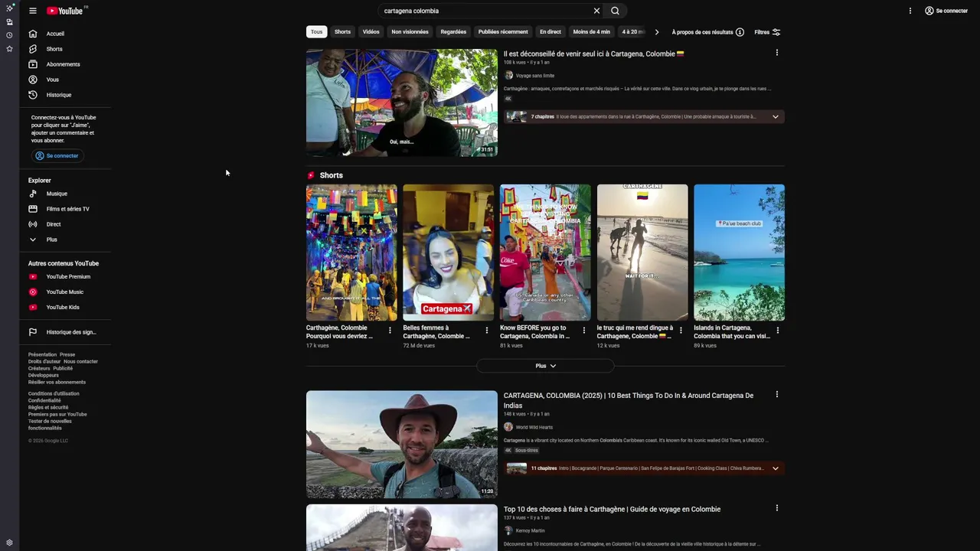Show more filter chips with right arrow
The width and height of the screenshot is (980, 551).
(x=656, y=32)
